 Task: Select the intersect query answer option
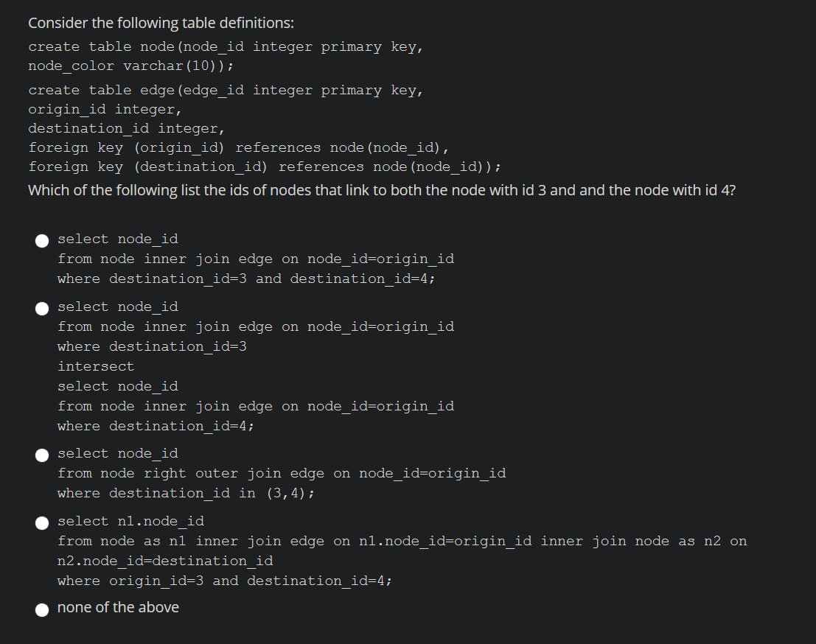click(x=42, y=308)
